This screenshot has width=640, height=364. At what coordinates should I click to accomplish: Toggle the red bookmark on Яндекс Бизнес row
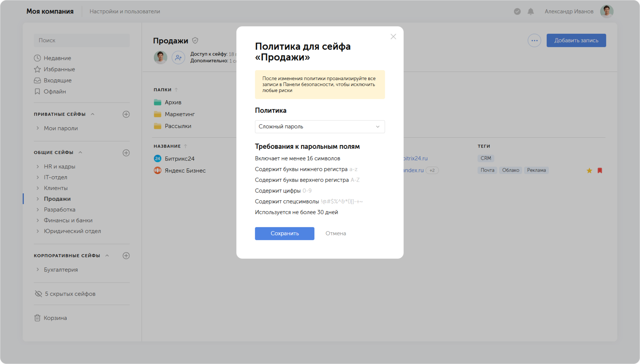(x=600, y=170)
